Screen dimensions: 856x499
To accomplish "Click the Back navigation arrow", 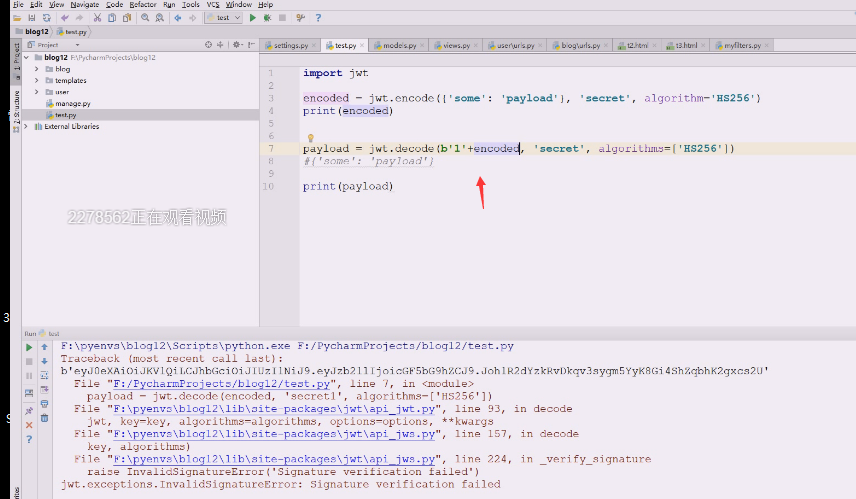I will coord(178,18).
